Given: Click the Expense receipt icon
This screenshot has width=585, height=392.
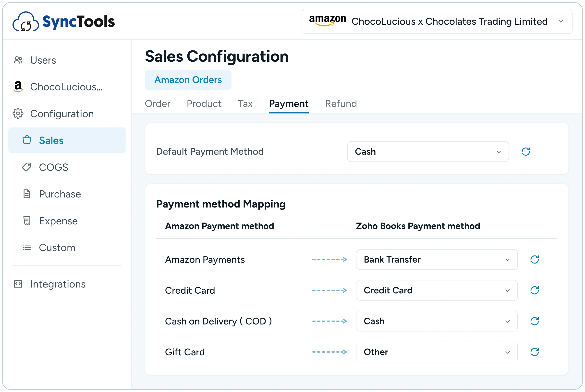Looking at the screenshot, I should [x=27, y=221].
